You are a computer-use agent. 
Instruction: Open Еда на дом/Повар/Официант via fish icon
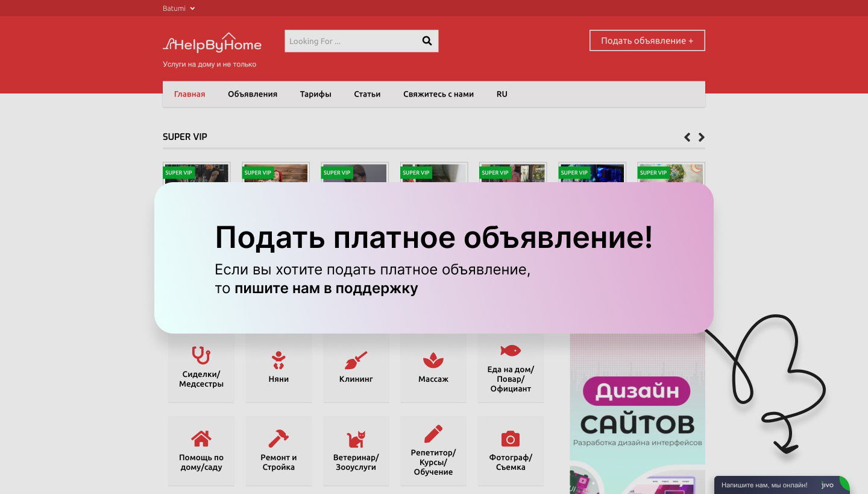[511, 350]
